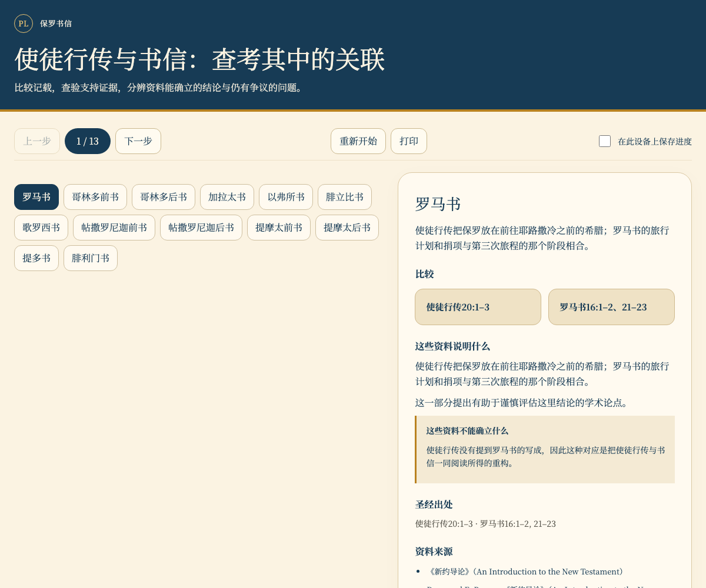Click the PL logo icon

tap(24, 24)
